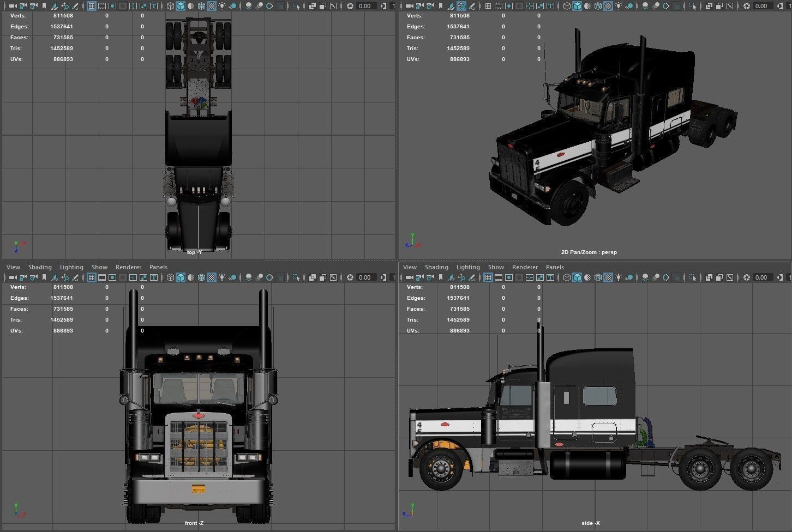Open the View menu in the side panel
The image size is (792, 532).
[410, 267]
